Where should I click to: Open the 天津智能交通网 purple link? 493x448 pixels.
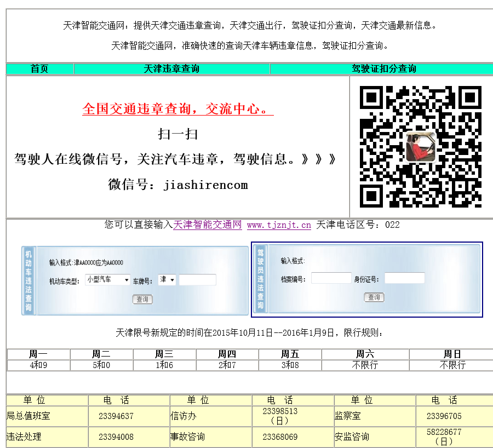point(208,225)
